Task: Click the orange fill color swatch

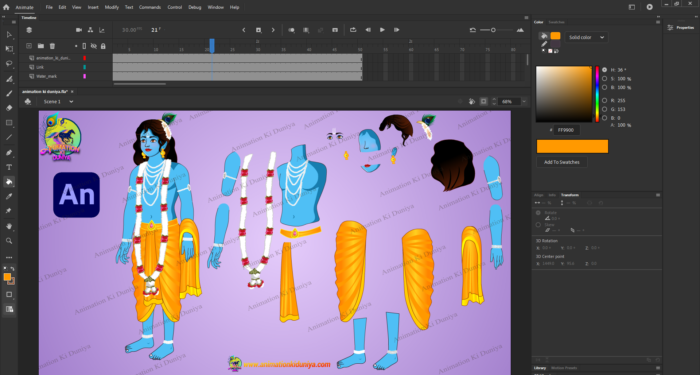Action: coord(555,36)
